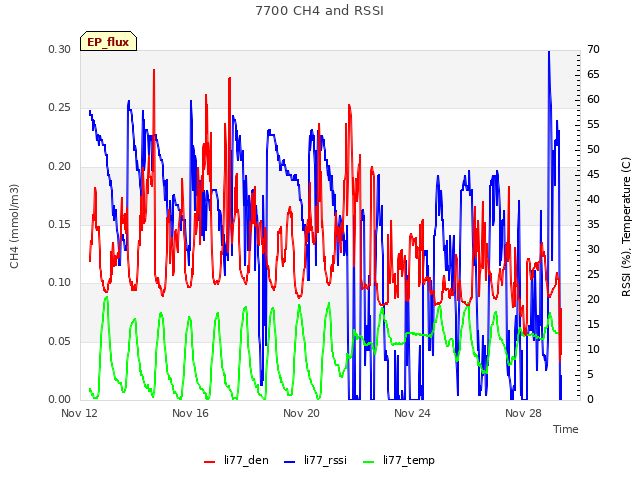Click the green li77_temp legend swatch
This screenshot has height=480, width=640.
(x=368, y=462)
